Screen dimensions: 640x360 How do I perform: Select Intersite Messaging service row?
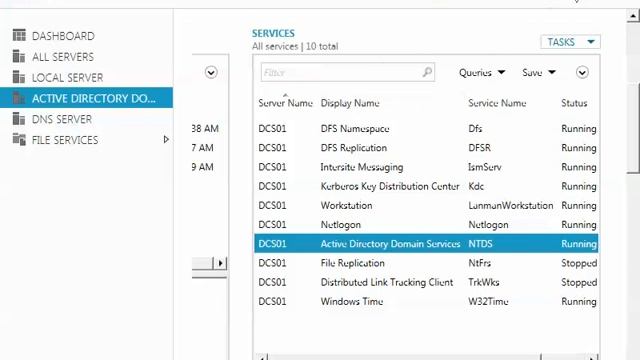coord(426,167)
